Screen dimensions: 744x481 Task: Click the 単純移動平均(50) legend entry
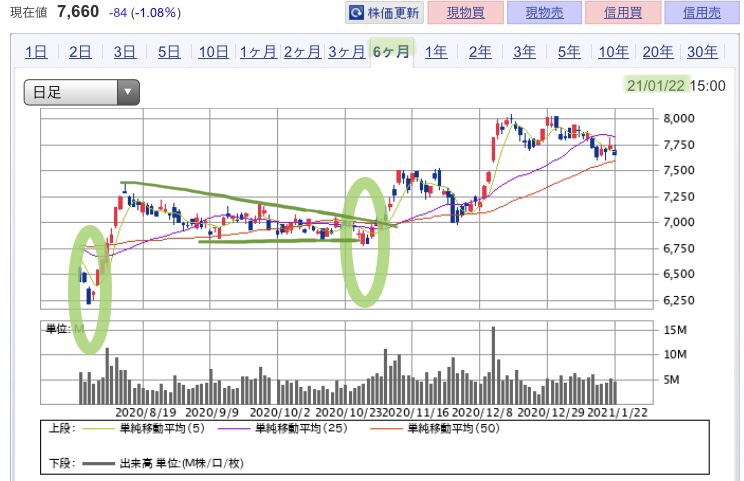tap(435, 428)
